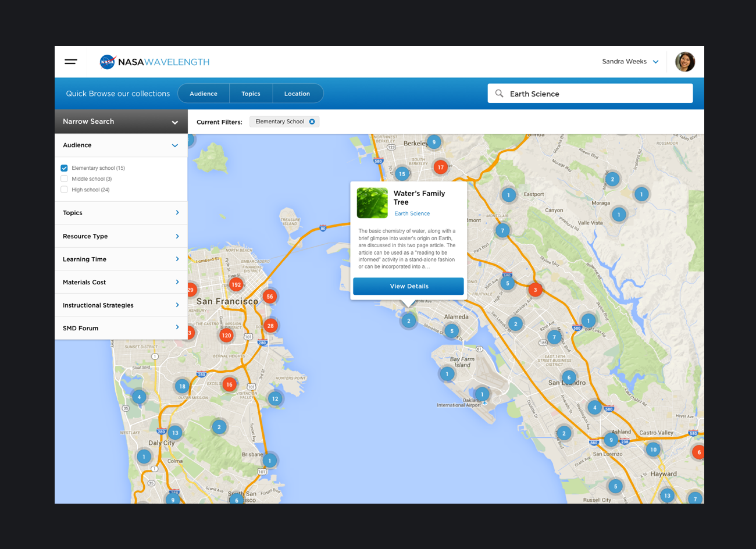This screenshot has height=549, width=756.
Task: Open the Topics quick browse tab
Action: coord(251,94)
